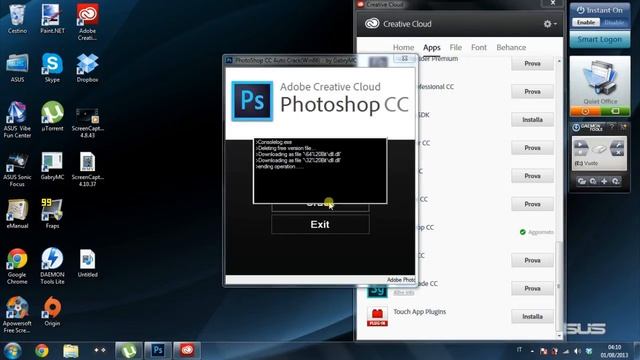
Task: Click the DAEMON Tools gadget stop button
Action: tap(581, 153)
